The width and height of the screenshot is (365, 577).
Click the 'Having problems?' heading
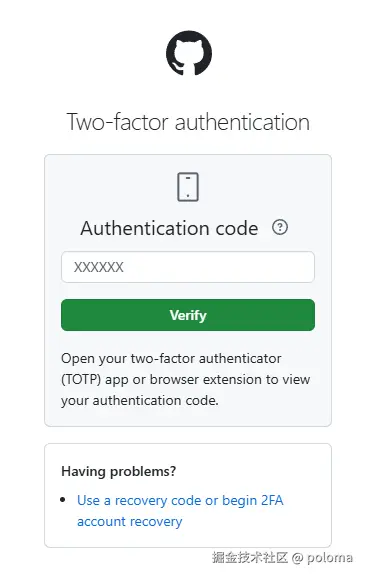point(118,471)
